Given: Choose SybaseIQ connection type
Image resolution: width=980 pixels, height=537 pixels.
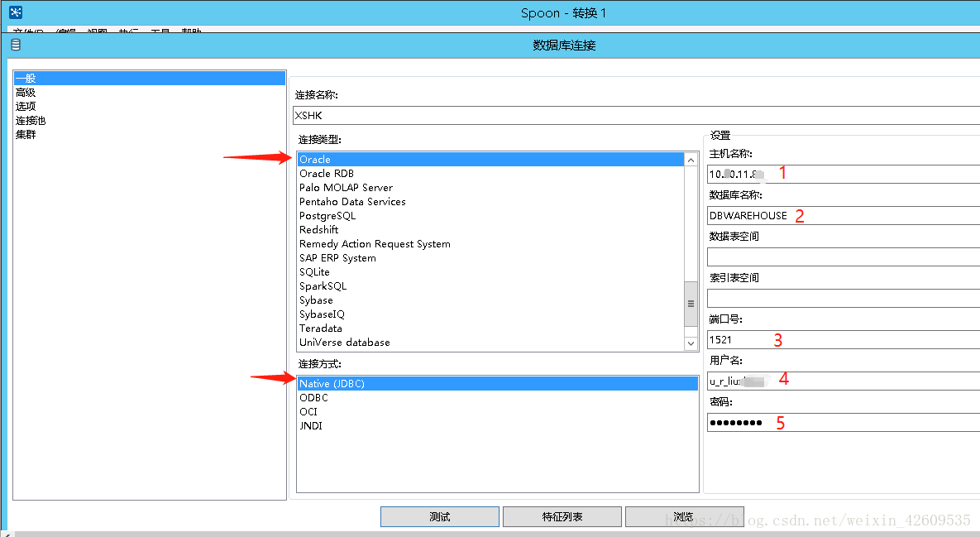Looking at the screenshot, I should 322,314.
